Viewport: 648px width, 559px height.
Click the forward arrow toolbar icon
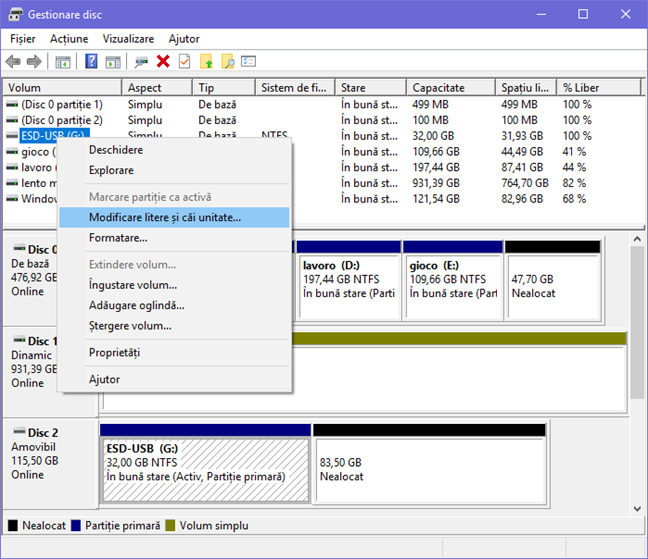(33, 62)
